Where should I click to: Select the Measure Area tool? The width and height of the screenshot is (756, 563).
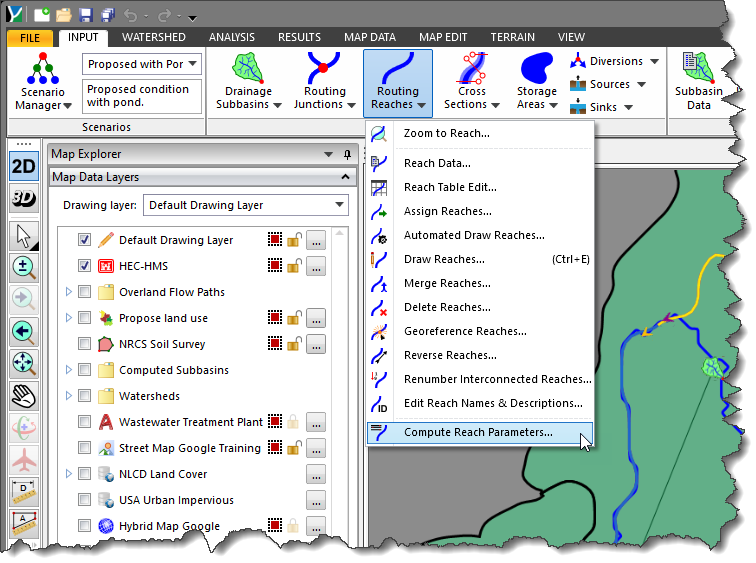pyautogui.click(x=24, y=524)
